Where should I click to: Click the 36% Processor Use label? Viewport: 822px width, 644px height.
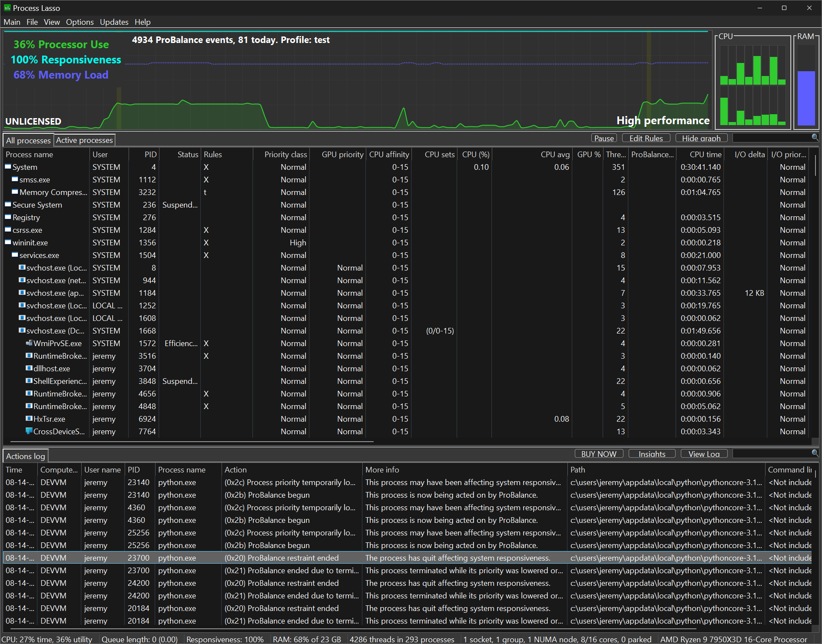click(61, 44)
